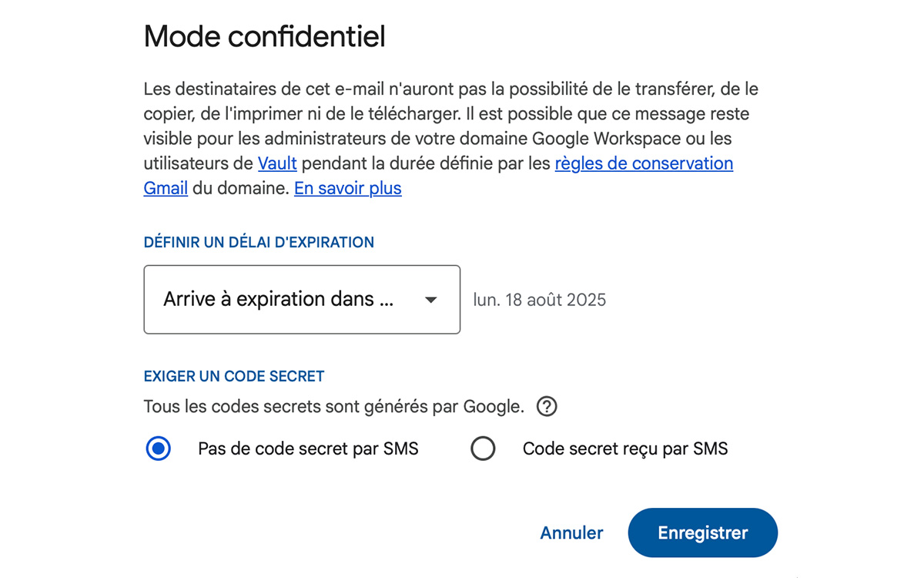Click the 'DÉFINIR UN DÉLAI D'EXPIRATION' heading
Viewport: 924px width, 578px height.
tap(259, 241)
